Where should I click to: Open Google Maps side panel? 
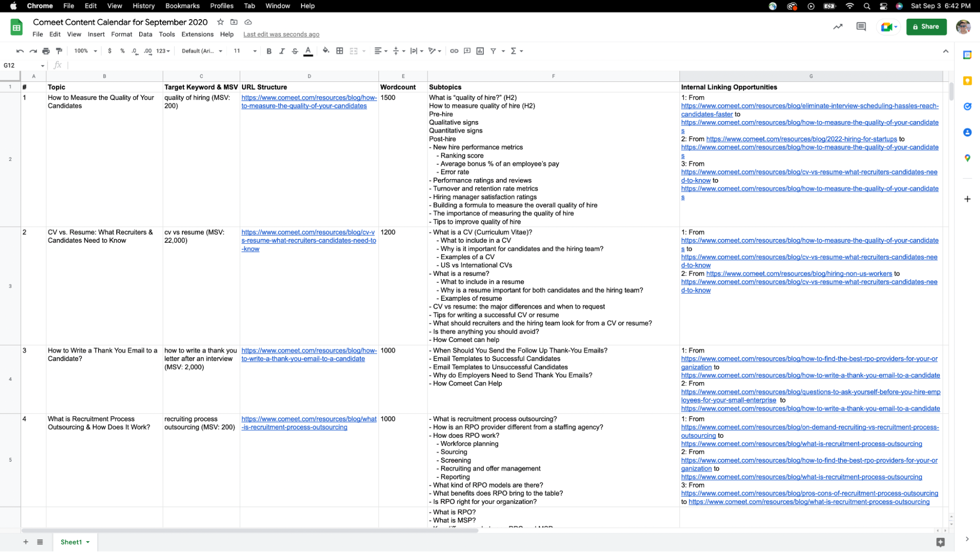967,158
